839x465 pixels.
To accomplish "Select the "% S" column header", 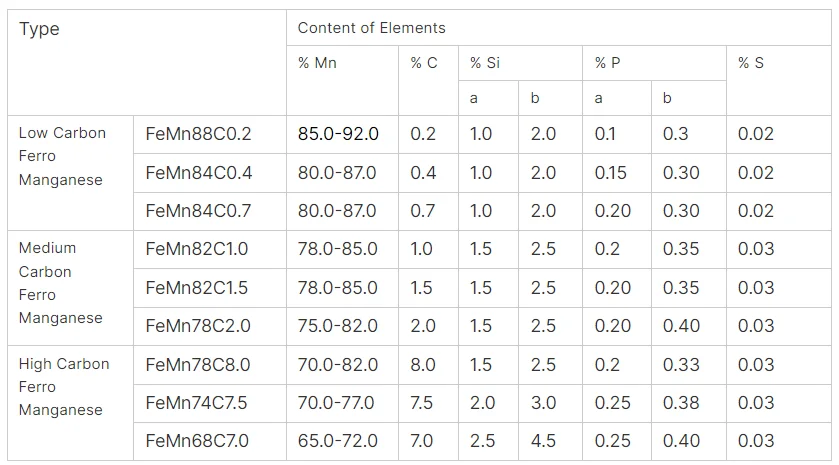I will coord(751,63).
